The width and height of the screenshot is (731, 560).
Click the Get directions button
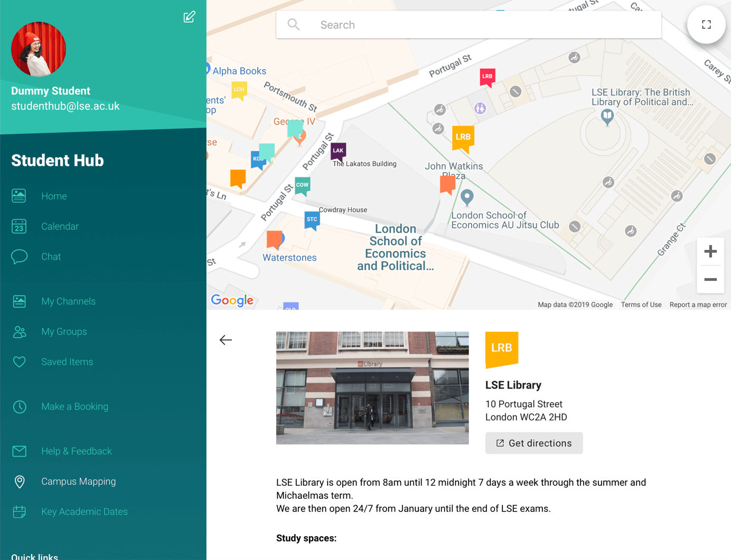click(534, 443)
